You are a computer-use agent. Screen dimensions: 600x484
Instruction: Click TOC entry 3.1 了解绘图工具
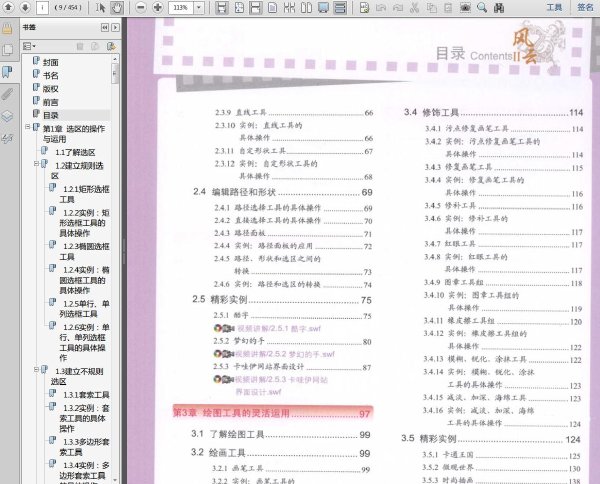281,434
